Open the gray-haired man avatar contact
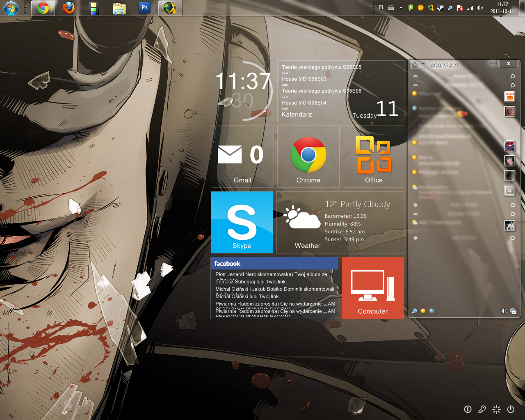The image size is (525, 420). coord(510,161)
